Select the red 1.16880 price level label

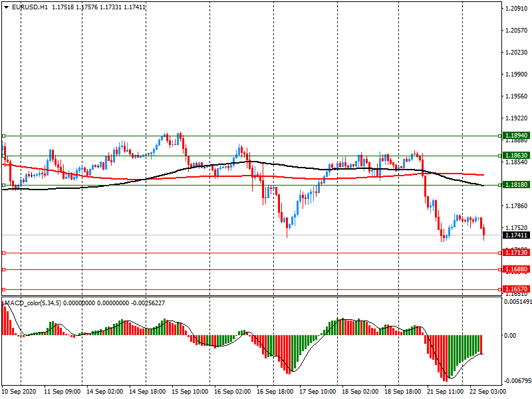(516, 269)
